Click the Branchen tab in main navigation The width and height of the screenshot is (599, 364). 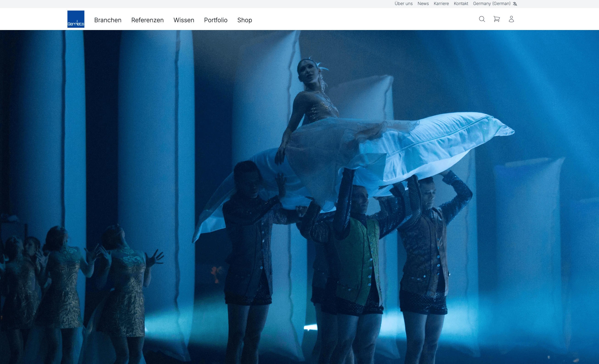[108, 20]
